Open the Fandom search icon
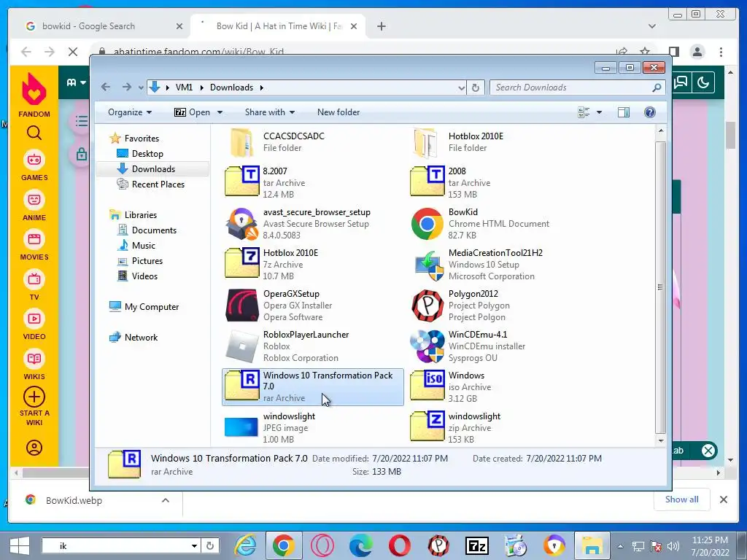Screen dimensions: 747x560 pyautogui.click(x=34, y=133)
